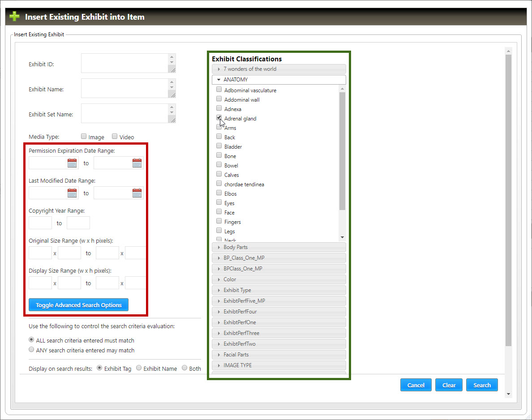
Task: Open Permission Expiration start date calendar
Action: [72, 163]
